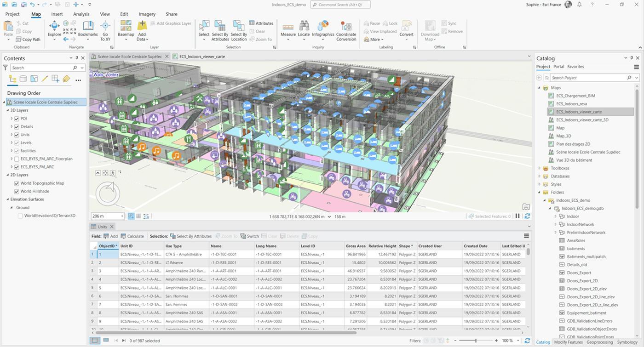Pause drawing in the scene view
This screenshot has width=644, height=347.
(517, 216)
